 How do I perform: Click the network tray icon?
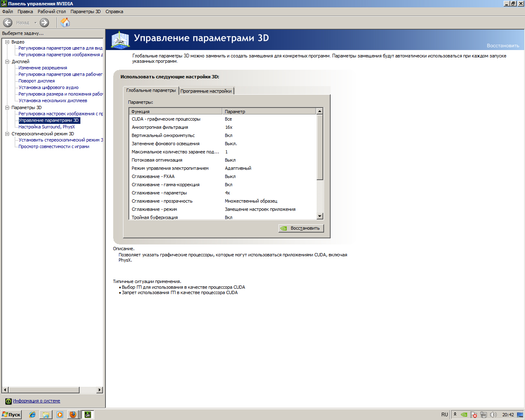pyautogui.click(x=484, y=415)
